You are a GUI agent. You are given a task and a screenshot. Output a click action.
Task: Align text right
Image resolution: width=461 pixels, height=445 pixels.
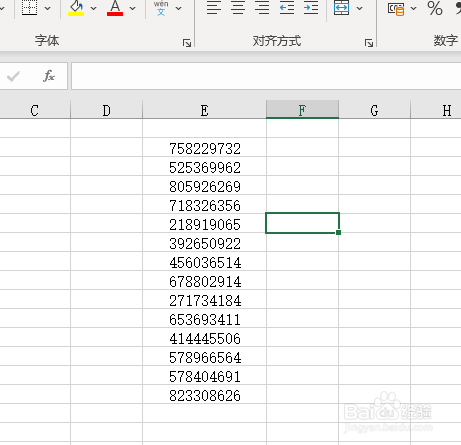pyautogui.click(x=262, y=7)
